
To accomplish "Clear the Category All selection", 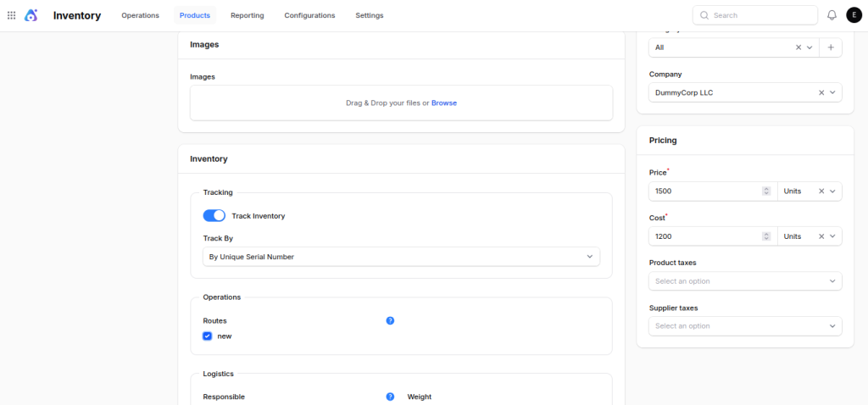I will [x=798, y=47].
